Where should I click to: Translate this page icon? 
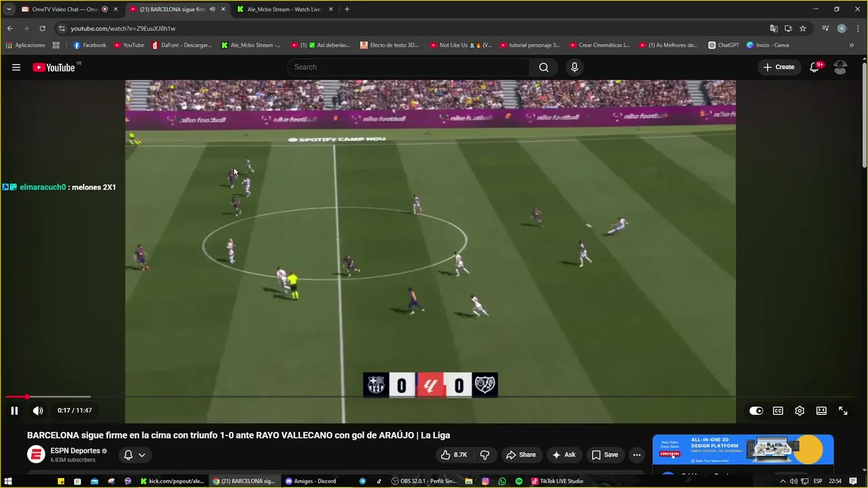(774, 28)
